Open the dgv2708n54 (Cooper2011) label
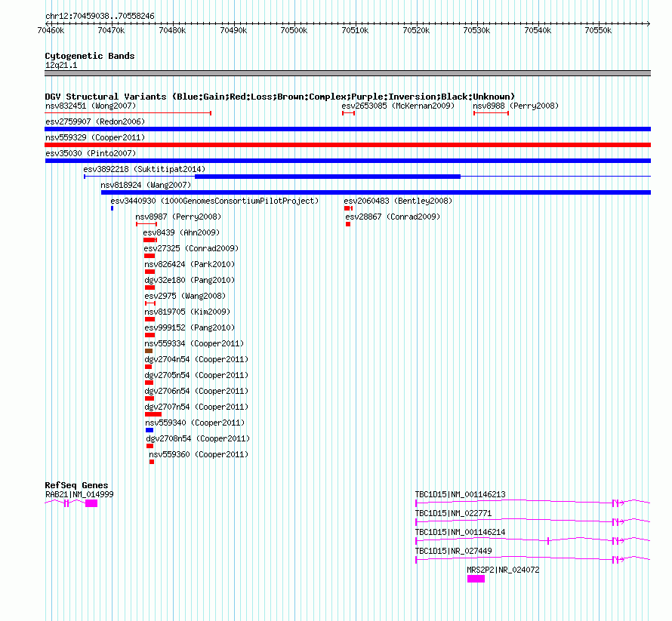Screen dimensions: 672x621 coord(198,438)
